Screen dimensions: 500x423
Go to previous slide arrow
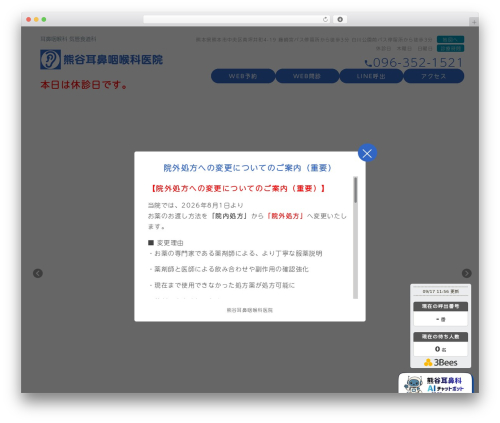coord(38,273)
